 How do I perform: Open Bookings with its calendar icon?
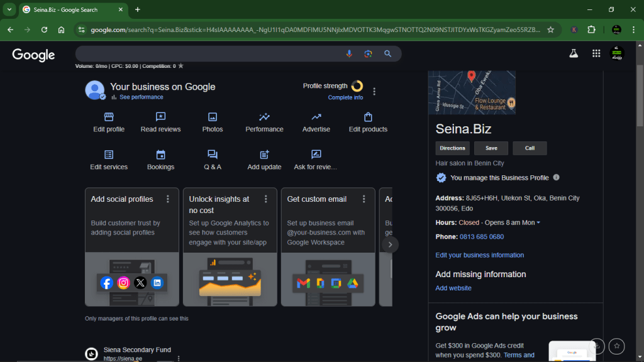tap(160, 155)
